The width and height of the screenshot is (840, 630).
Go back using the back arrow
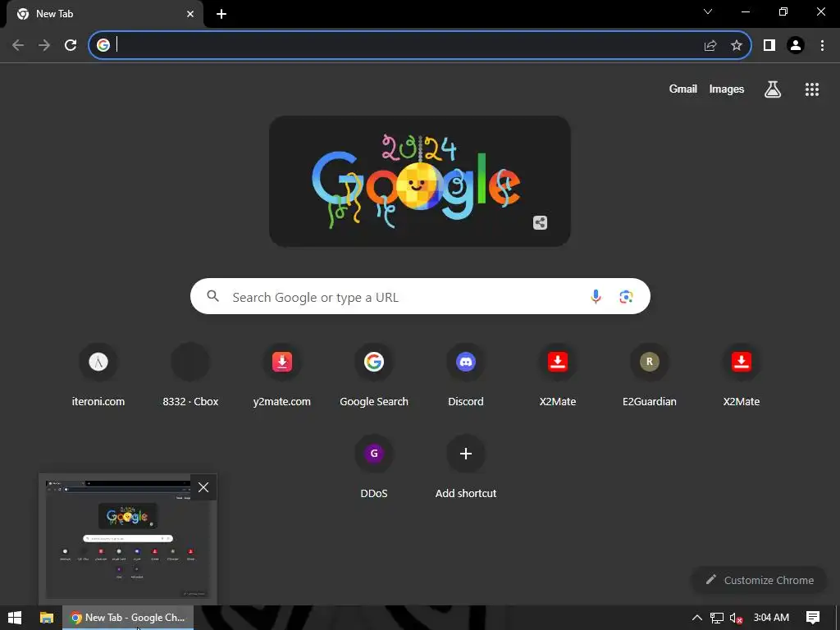coord(18,46)
